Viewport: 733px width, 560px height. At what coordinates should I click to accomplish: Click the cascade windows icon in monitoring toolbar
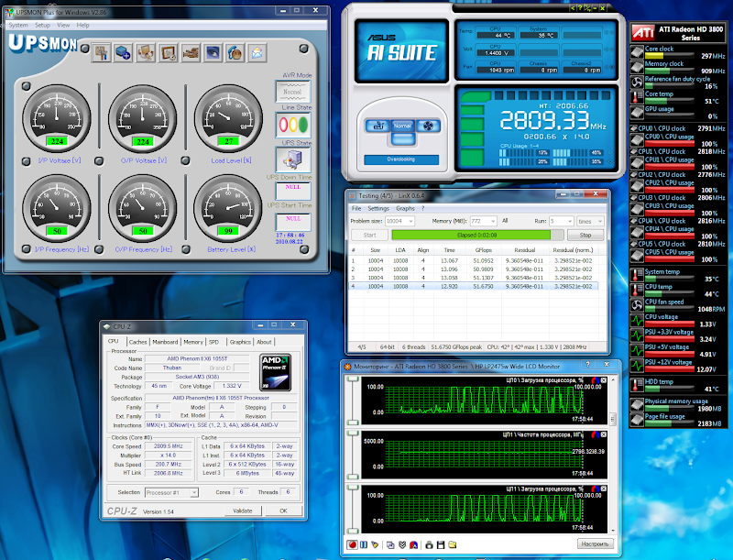click(390, 544)
